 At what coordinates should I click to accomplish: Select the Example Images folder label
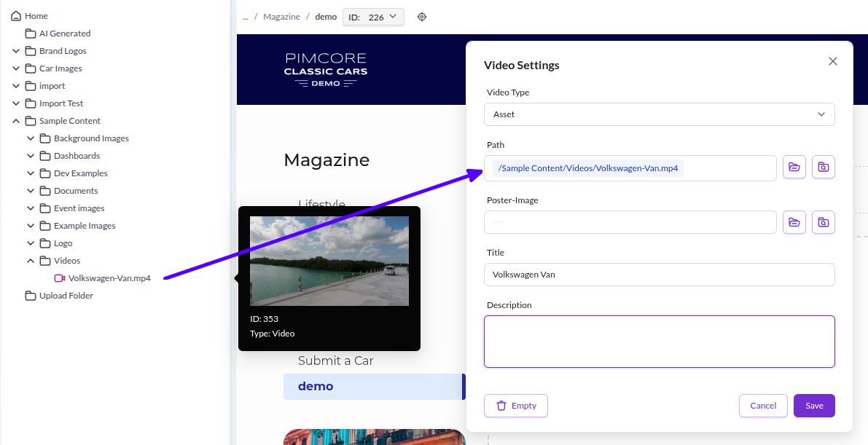(x=85, y=226)
